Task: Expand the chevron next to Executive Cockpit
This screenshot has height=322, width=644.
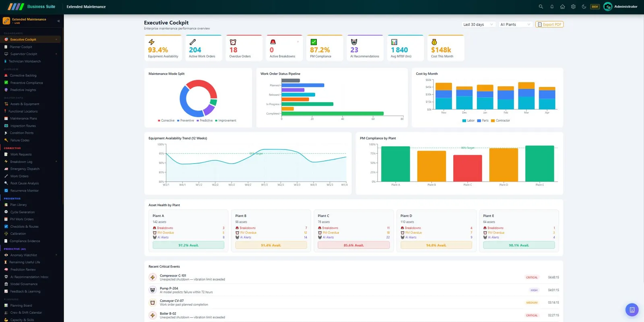Action: 56,39
